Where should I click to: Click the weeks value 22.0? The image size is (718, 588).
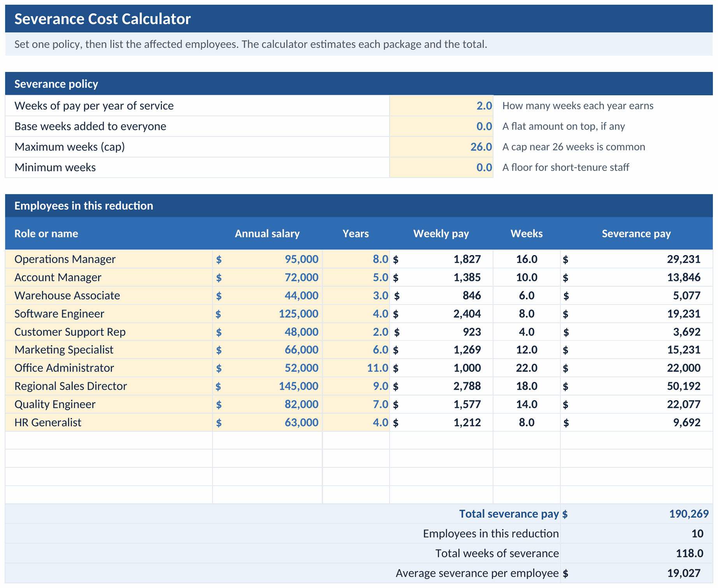point(527,368)
